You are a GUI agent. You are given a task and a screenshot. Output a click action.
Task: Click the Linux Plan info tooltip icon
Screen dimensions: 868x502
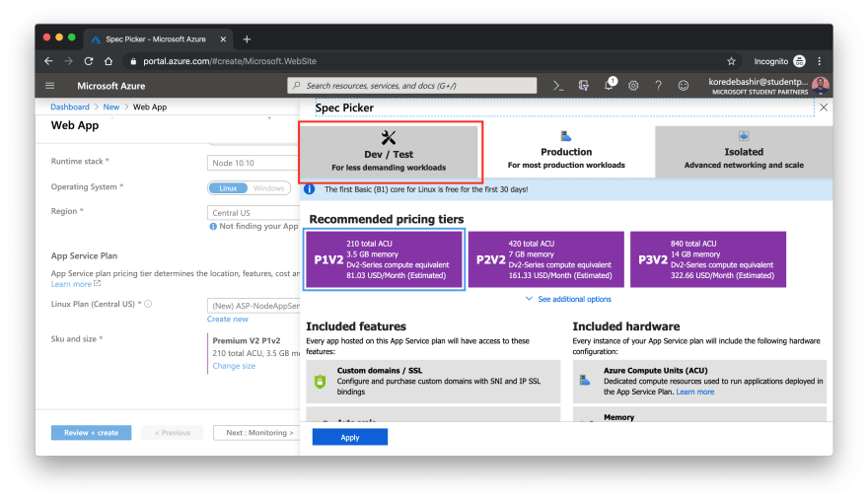148,304
